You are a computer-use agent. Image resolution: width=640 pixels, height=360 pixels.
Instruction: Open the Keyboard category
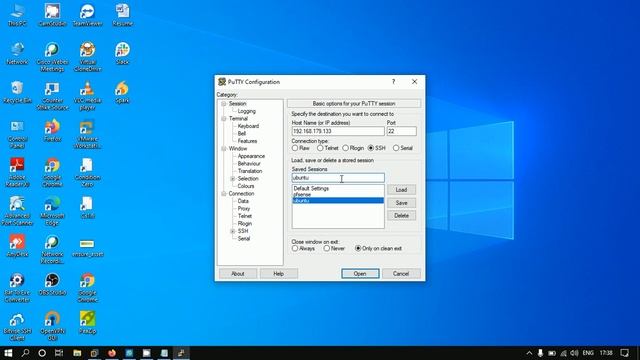tap(248, 126)
